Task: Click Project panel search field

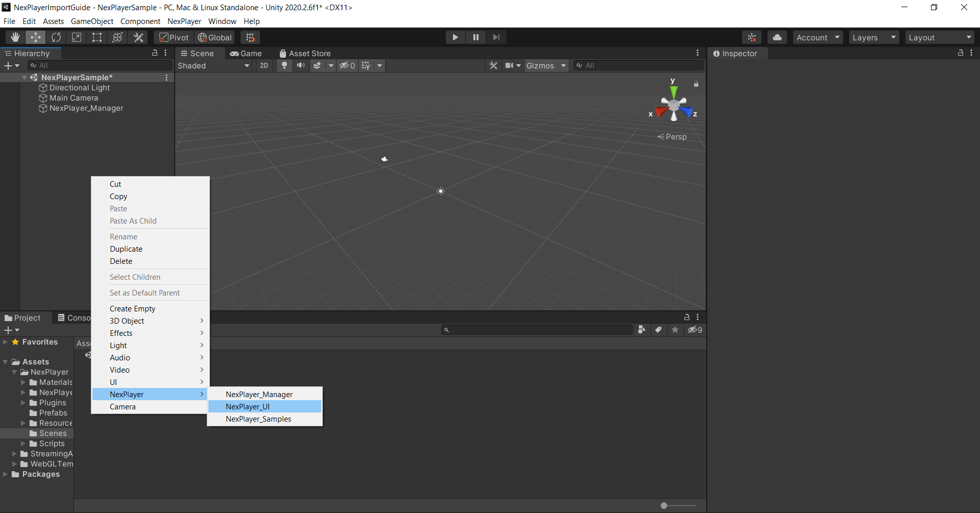Action: 537,330
